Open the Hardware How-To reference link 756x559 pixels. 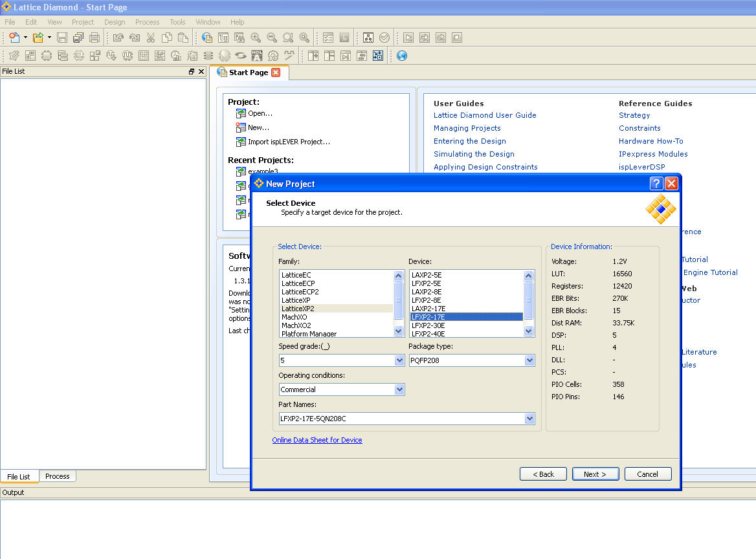click(x=651, y=141)
